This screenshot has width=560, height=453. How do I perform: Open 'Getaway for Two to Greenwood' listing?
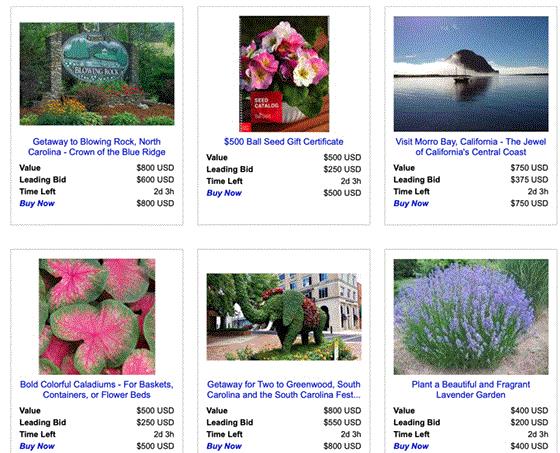(284, 390)
